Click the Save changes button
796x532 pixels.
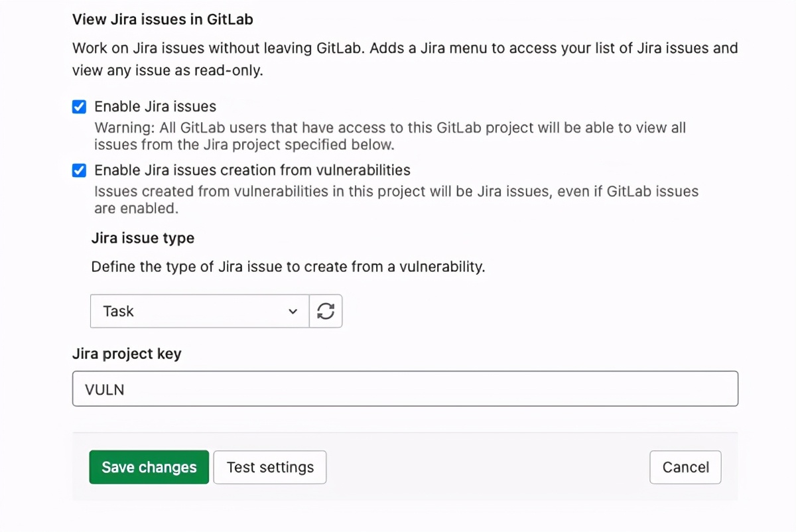[149, 467]
